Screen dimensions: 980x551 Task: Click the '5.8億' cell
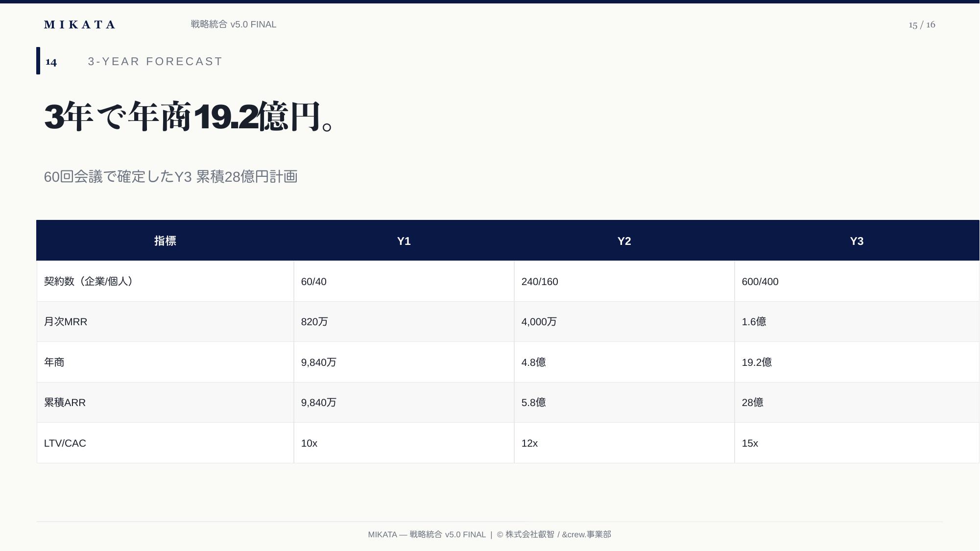point(624,403)
